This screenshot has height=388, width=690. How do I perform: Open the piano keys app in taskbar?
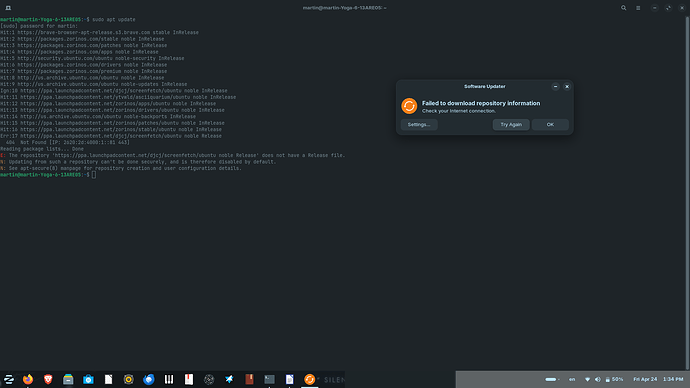169,379
